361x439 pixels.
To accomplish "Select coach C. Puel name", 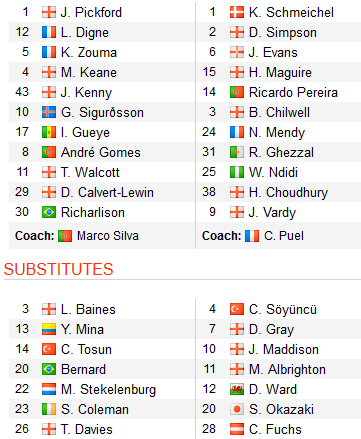I will (284, 236).
